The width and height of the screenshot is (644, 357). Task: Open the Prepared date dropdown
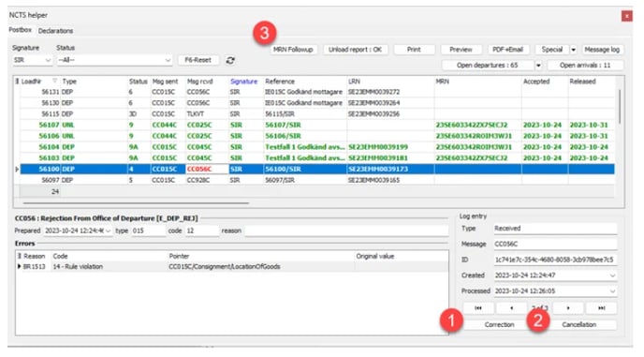coord(108,231)
